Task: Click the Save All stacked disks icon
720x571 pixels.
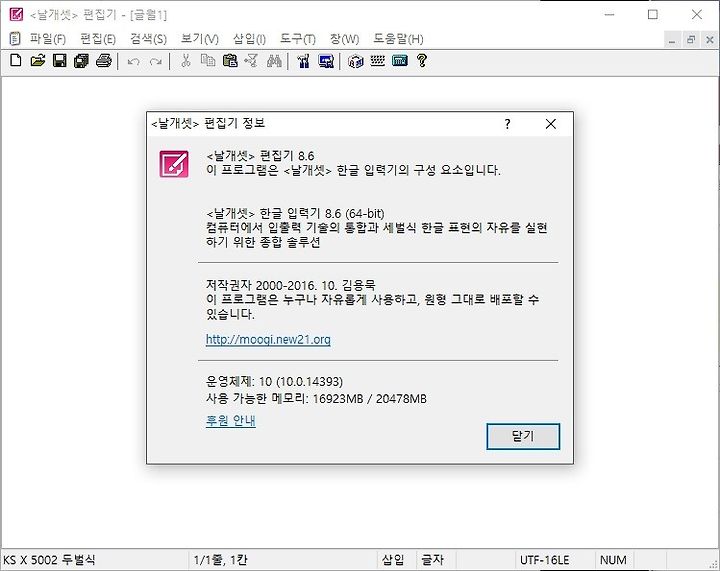Action: click(82, 61)
